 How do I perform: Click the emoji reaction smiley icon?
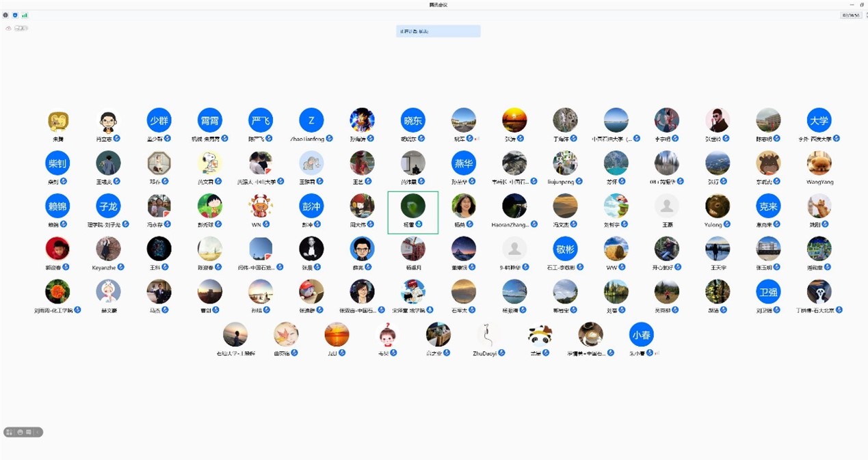pyautogui.click(x=20, y=432)
